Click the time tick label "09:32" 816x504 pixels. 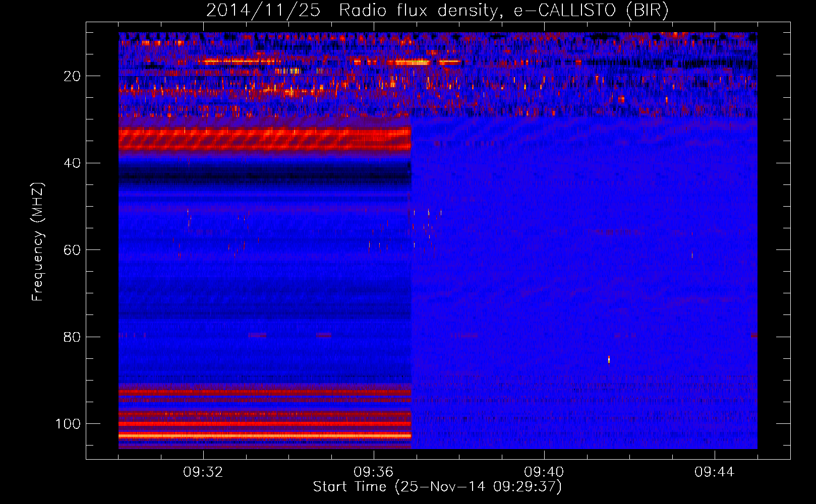203,472
